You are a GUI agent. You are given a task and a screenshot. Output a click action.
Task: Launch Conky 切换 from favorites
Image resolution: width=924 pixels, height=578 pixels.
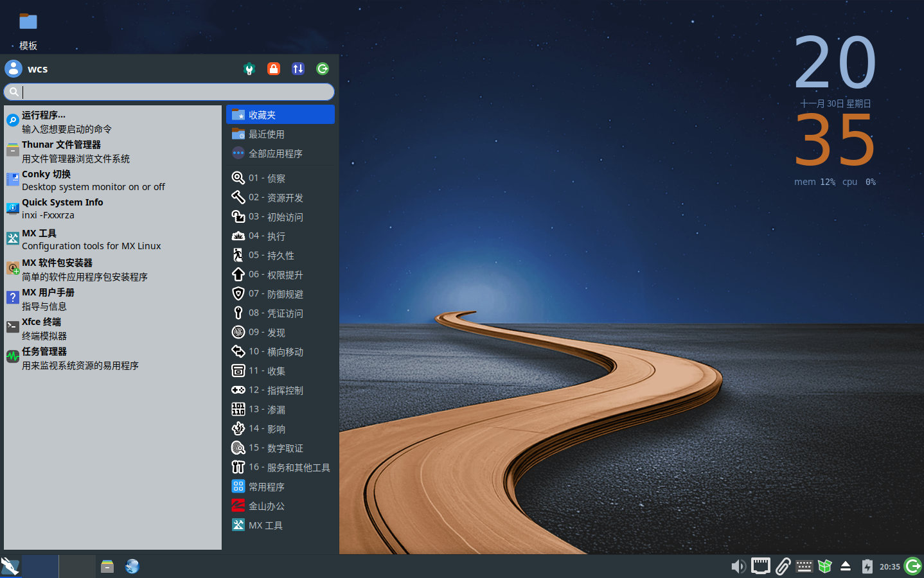112,180
